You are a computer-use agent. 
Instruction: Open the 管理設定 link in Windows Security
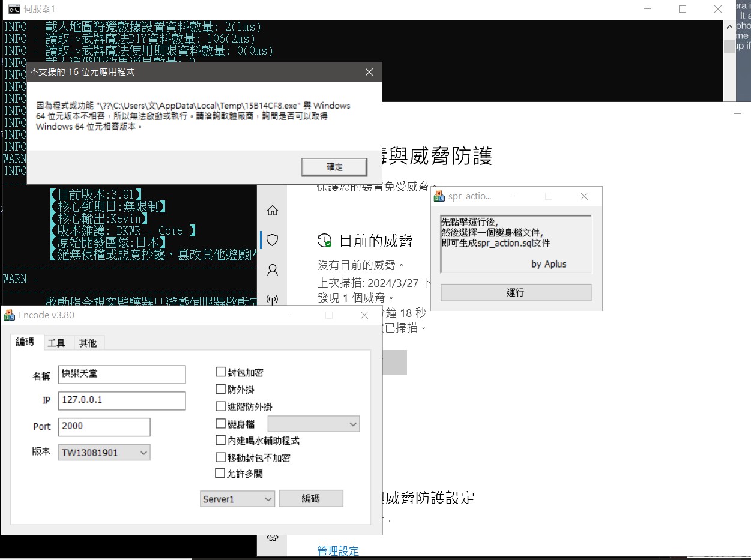[338, 551]
